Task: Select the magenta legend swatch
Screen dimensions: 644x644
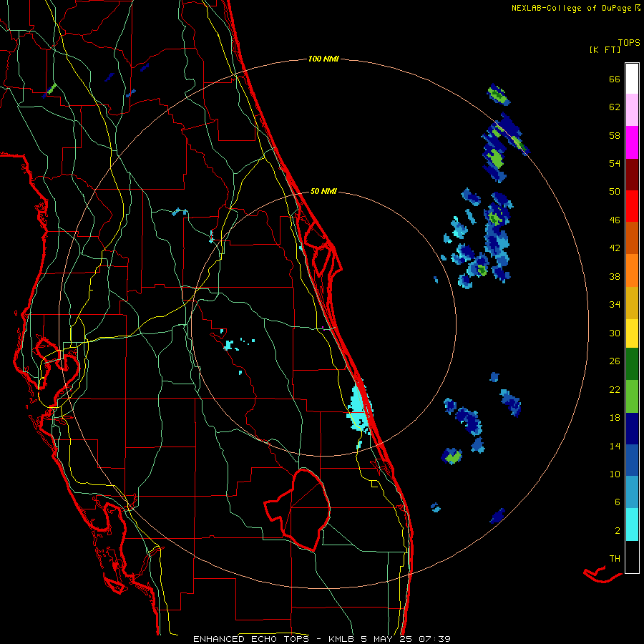Action: coord(632,142)
